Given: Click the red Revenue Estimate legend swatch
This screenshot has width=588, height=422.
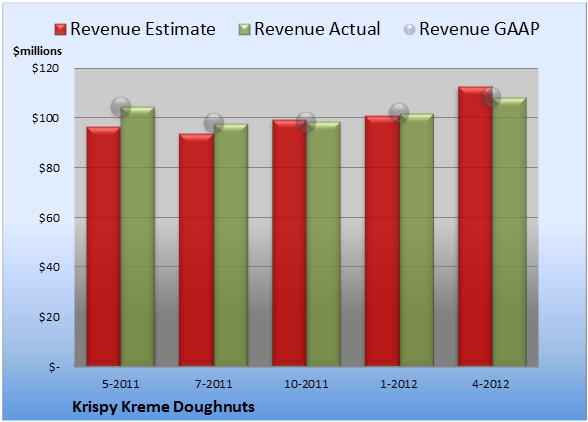Looking at the screenshot, I should pyautogui.click(x=60, y=30).
